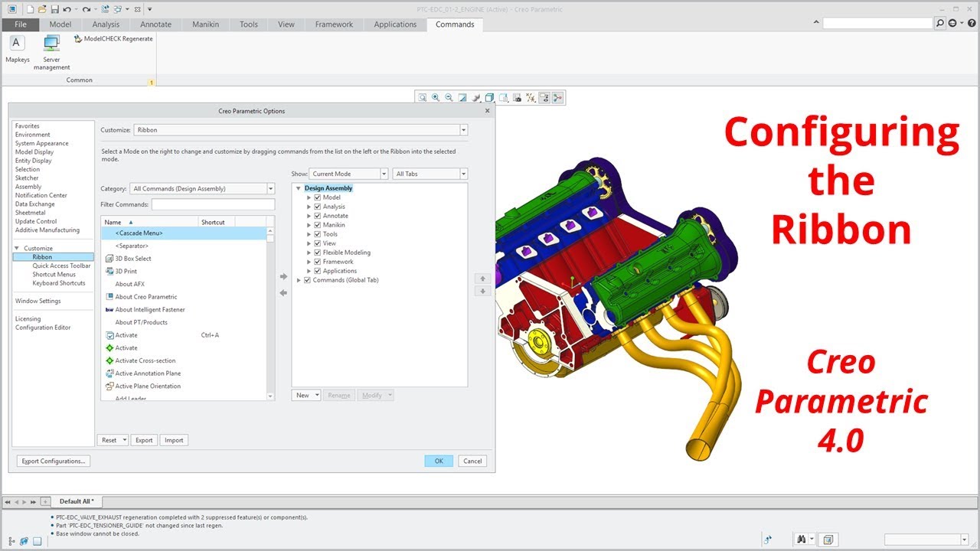Screen dimensions: 980x551
Task: Click the Import button
Action: click(x=174, y=440)
